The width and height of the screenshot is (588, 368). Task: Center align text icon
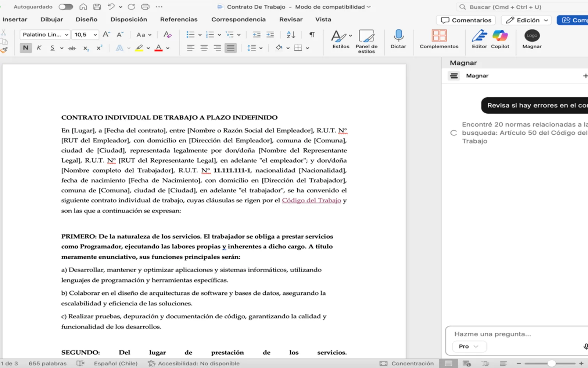tap(204, 48)
